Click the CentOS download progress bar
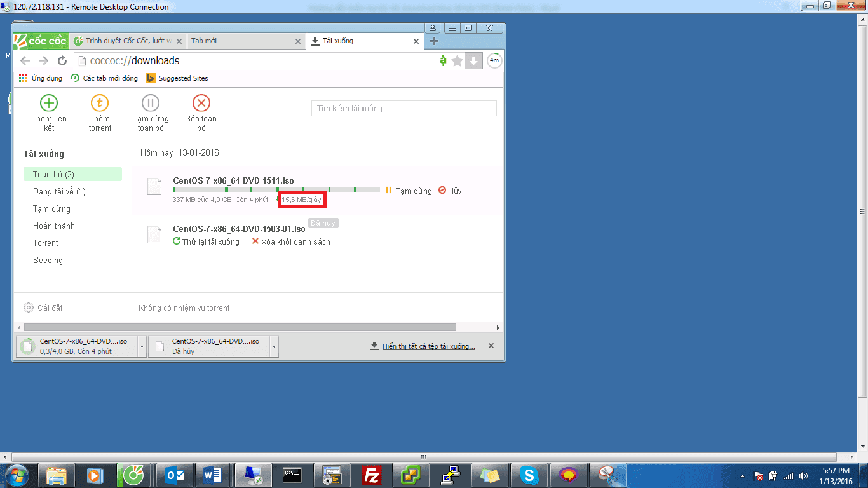868x488 pixels. coord(276,189)
